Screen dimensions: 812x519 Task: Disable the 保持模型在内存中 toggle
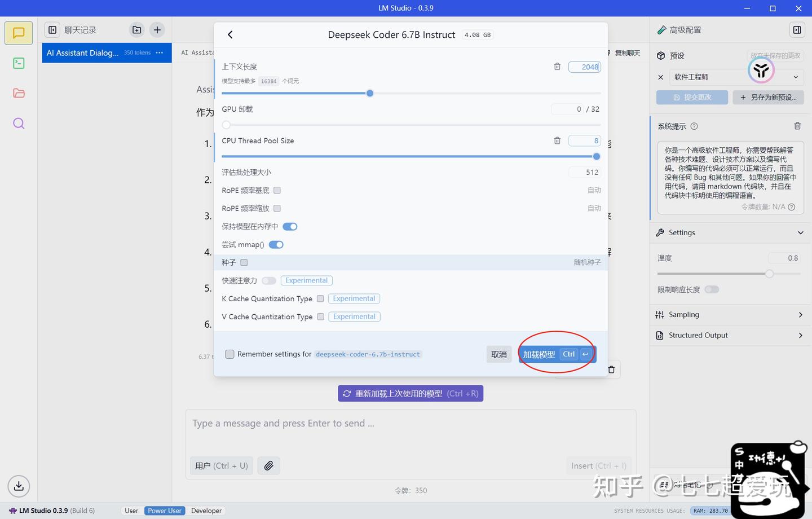point(290,226)
